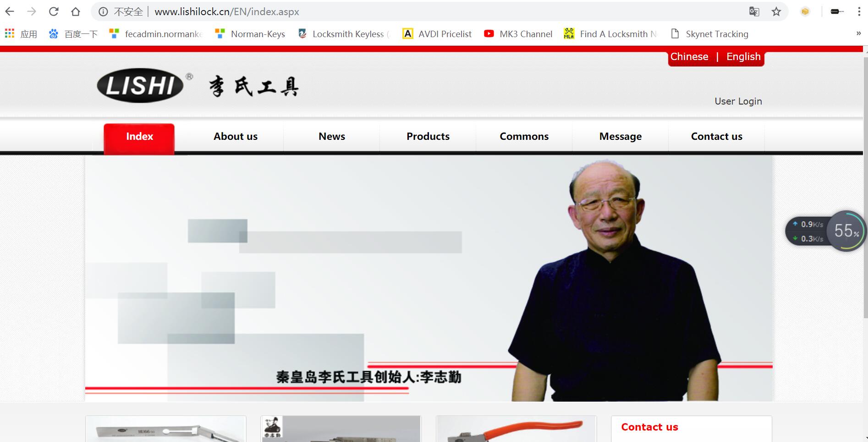The image size is (868, 442).
Task: Click the address bar URL
Action: [x=227, y=11]
